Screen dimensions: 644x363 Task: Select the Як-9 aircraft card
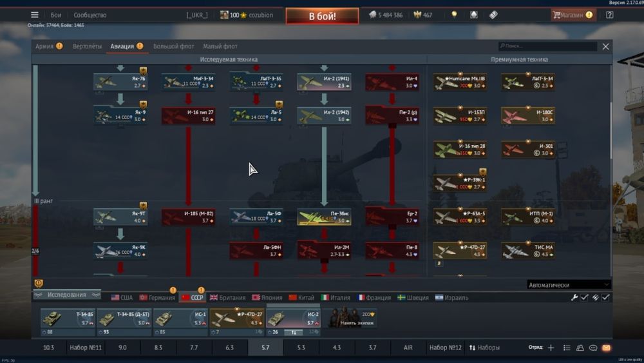coord(120,115)
